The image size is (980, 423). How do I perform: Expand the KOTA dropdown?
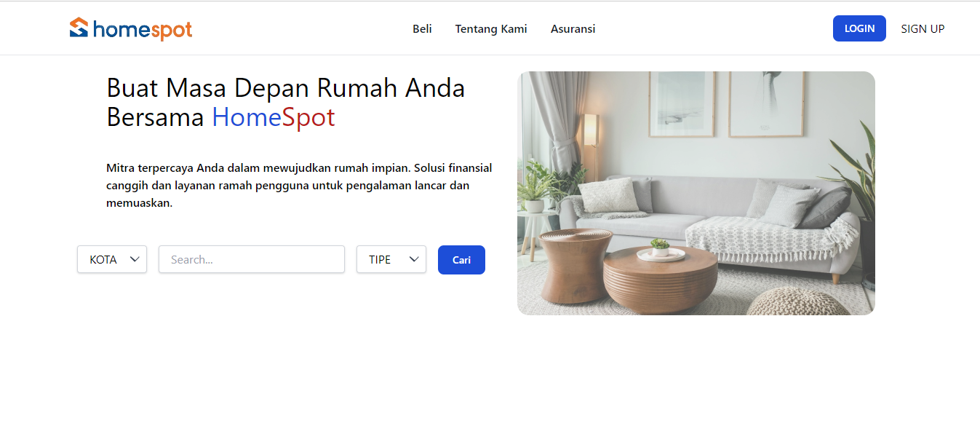[112, 259]
